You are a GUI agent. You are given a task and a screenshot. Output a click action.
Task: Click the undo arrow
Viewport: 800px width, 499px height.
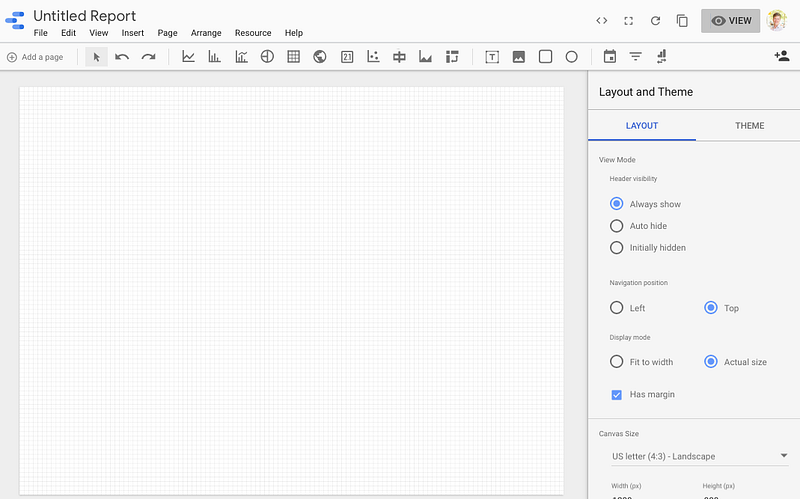click(x=122, y=57)
